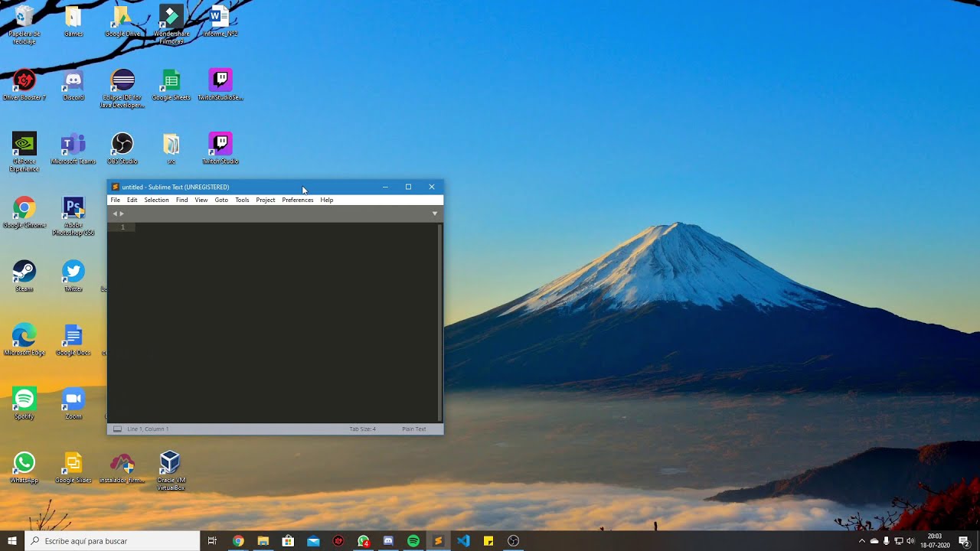This screenshot has width=980, height=551.
Task: Select the Informe_N°2 Word document icon
Action: coord(220,21)
